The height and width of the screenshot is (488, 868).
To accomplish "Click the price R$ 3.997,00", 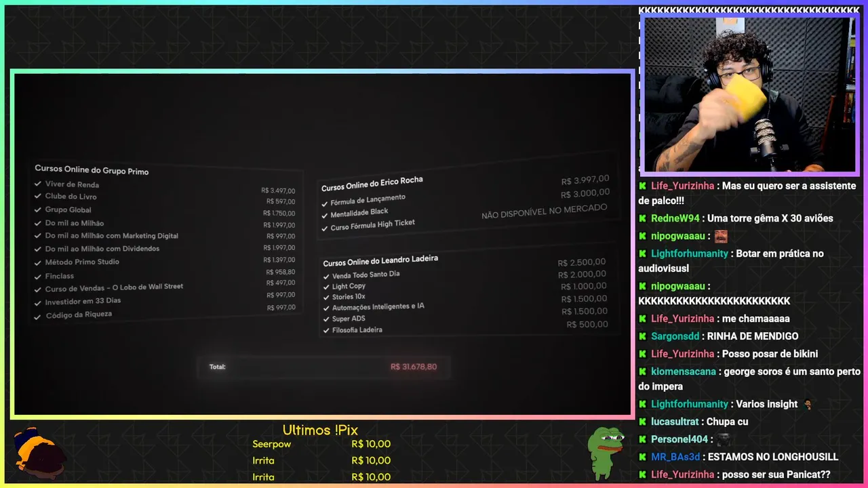I will [585, 180].
